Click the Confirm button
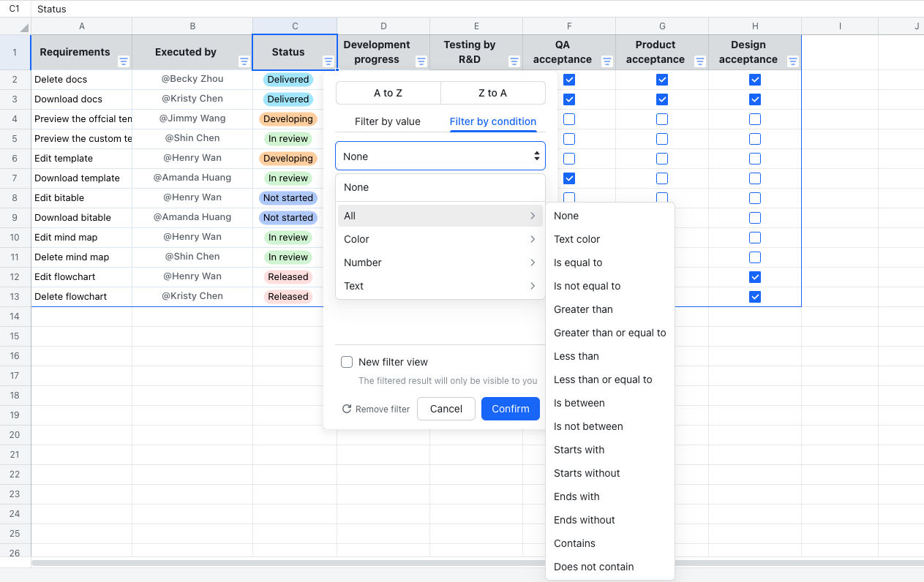The height and width of the screenshot is (582, 924). click(x=510, y=409)
